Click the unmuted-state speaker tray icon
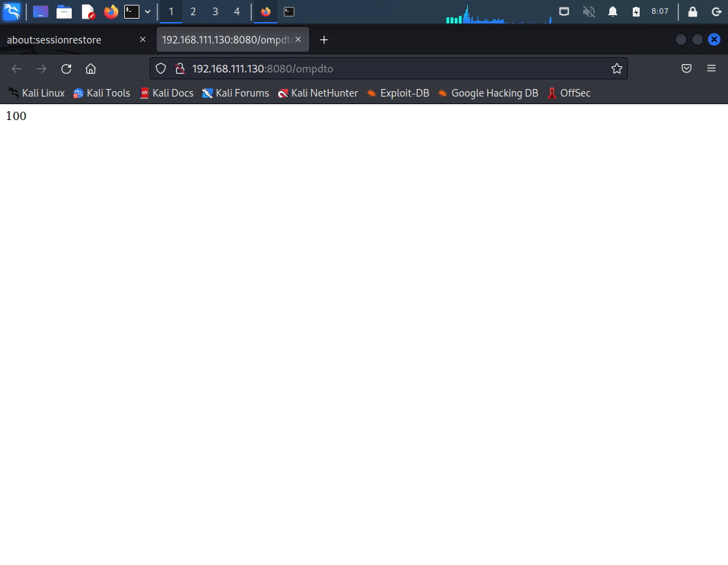The image size is (728, 565). pyautogui.click(x=589, y=11)
